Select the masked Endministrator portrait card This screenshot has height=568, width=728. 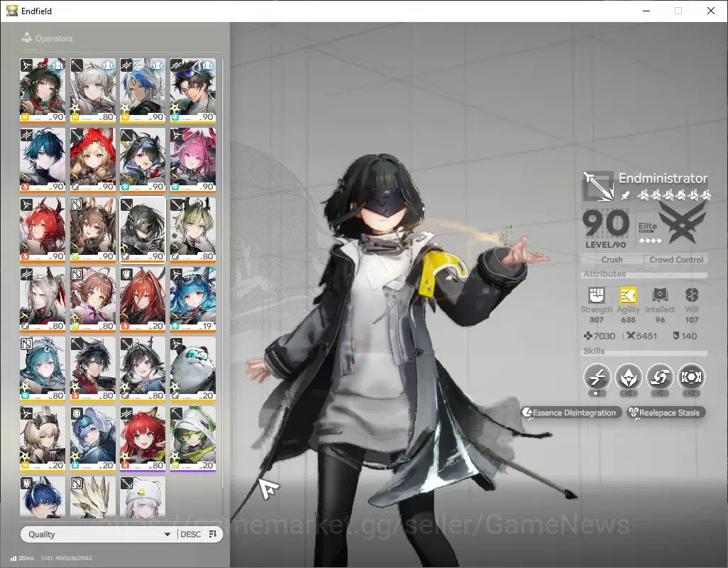143,230
